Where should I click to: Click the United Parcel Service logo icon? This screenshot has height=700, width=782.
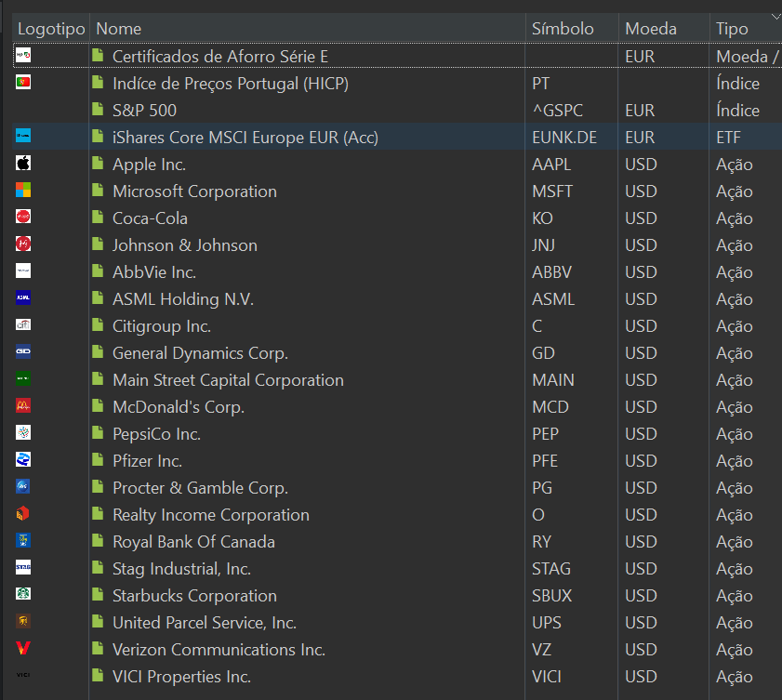tap(23, 621)
